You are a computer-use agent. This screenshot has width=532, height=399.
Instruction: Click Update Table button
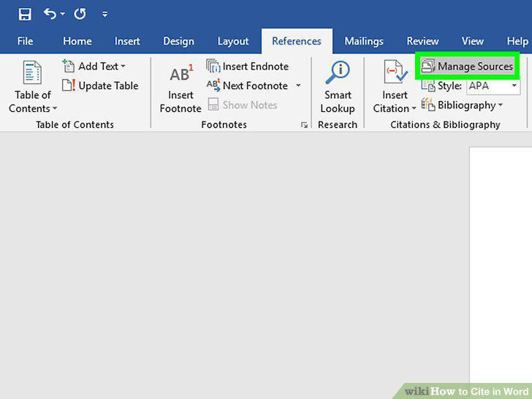100,85
